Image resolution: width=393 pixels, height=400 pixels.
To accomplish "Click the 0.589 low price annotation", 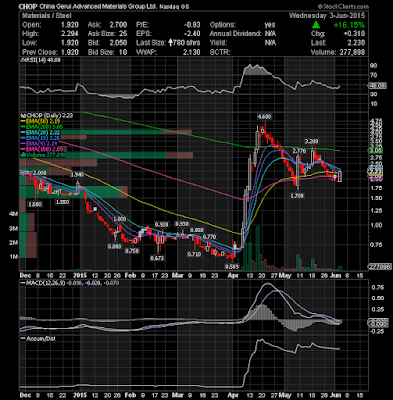I will (231, 267).
